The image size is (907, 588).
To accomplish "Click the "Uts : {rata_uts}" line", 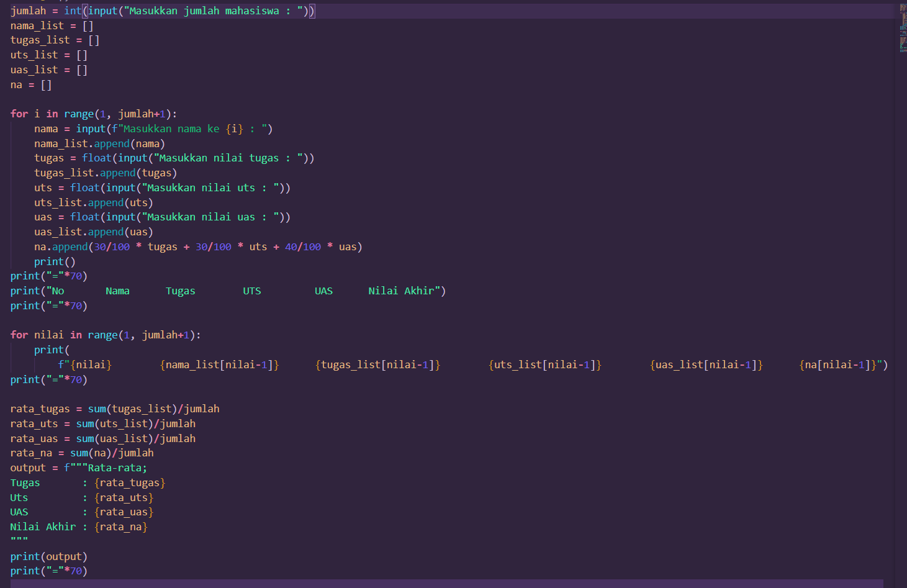I will coord(82,498).
